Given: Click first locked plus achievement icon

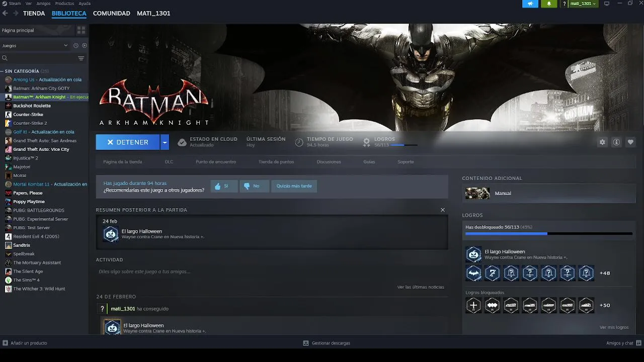Looking at the screenshot, I should (x=473, y=305).
